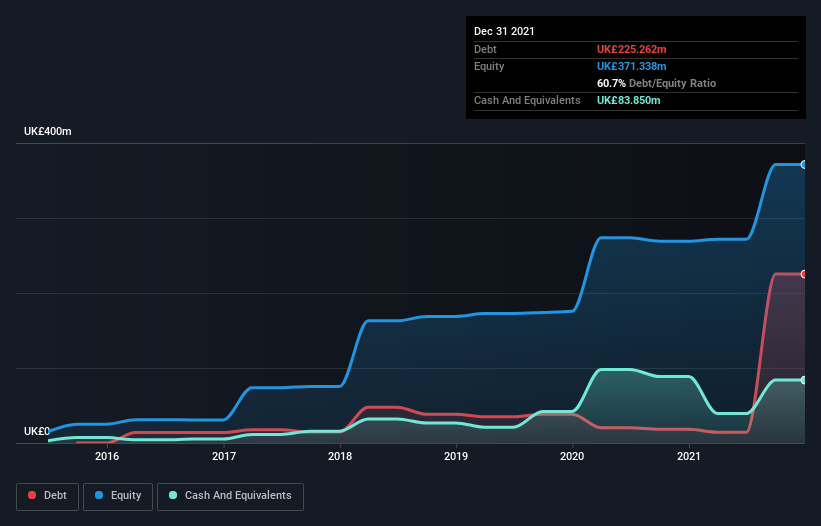Click the tooltip Debt row label
Screen dimensions: 821x526
[x=485, y=49]
